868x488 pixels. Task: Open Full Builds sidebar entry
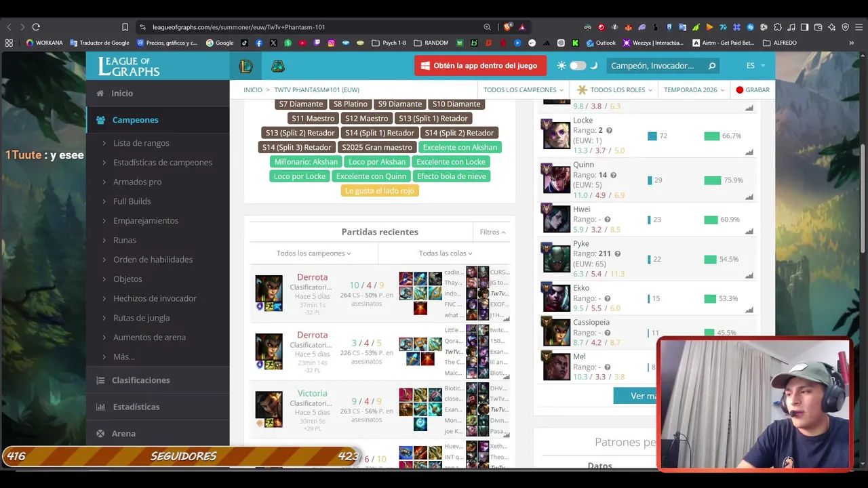tap(132, 201)
